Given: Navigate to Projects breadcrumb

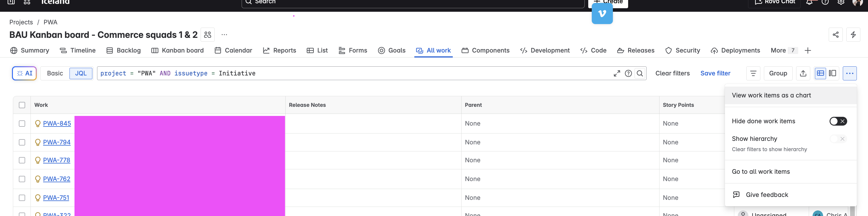Looking at the screenshot, I should click(x=21, y=22).
